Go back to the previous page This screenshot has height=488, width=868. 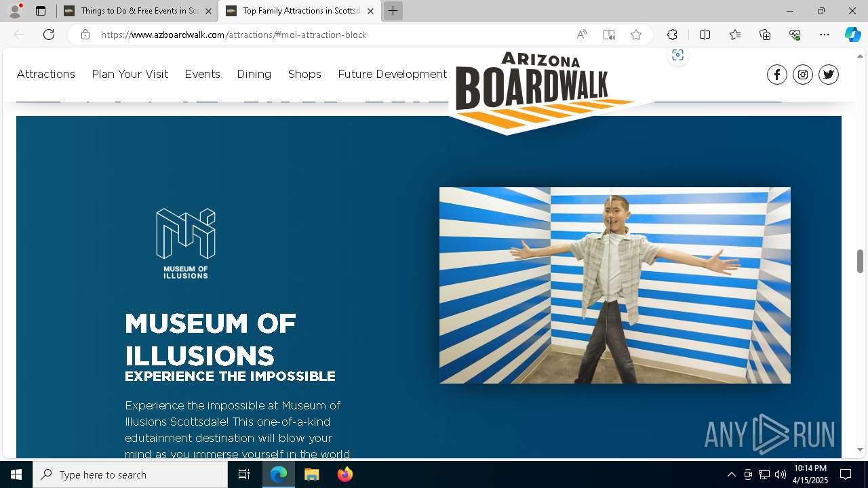coord(19,35)
